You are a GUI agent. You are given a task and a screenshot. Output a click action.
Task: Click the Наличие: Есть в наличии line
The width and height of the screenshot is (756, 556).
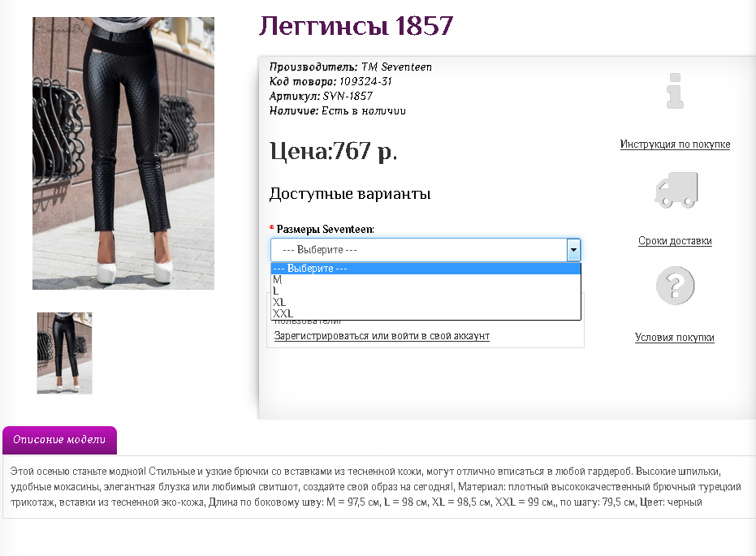(x=338, y=111)
